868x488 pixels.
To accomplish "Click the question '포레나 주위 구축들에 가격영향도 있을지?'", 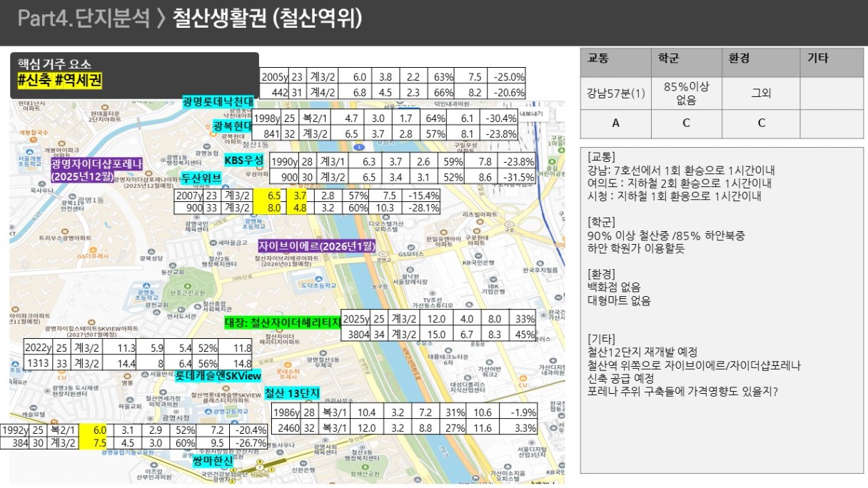I will (x=682, y=391).
